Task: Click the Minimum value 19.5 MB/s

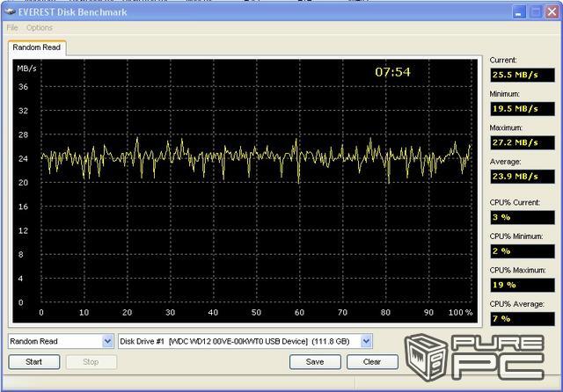Action: [x=522, y=109]
